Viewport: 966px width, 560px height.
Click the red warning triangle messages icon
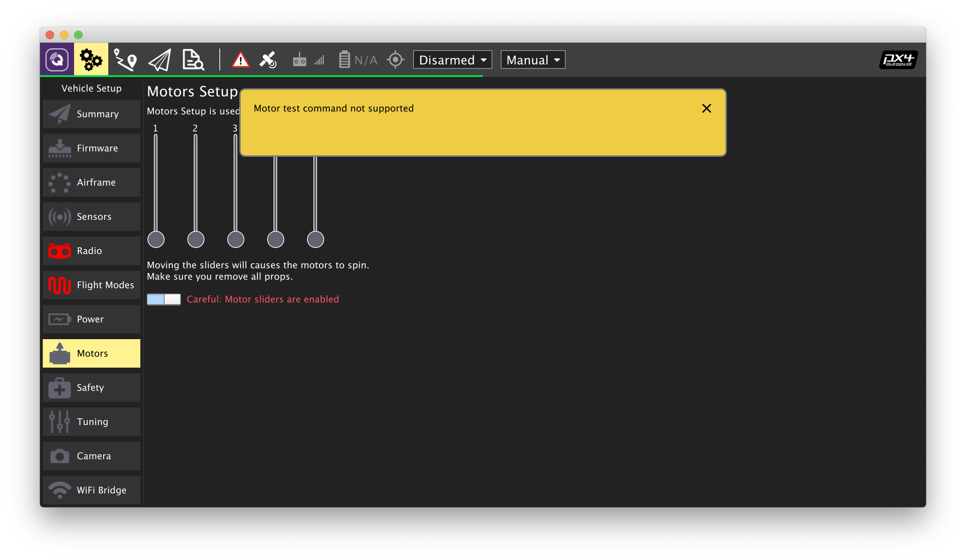[240, 60]
